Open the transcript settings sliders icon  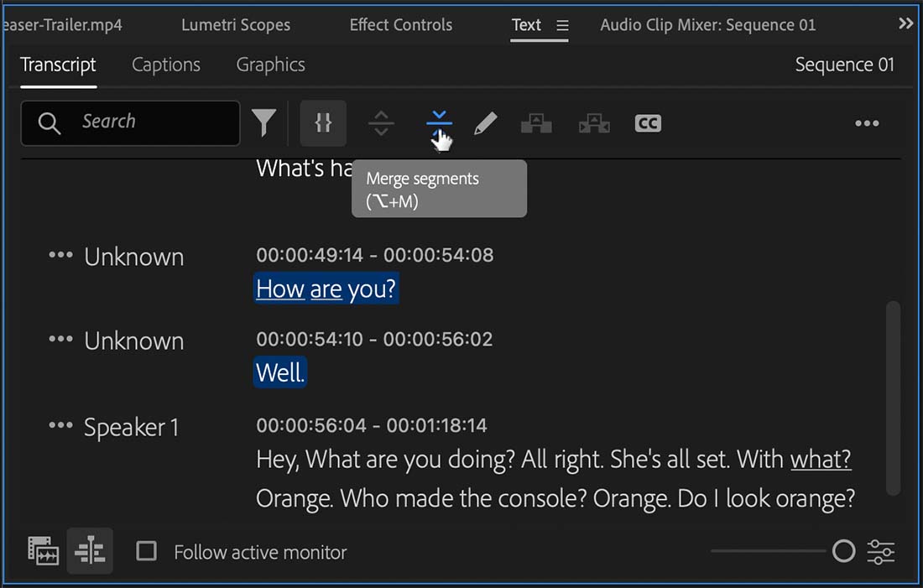[x=880, y=551]
